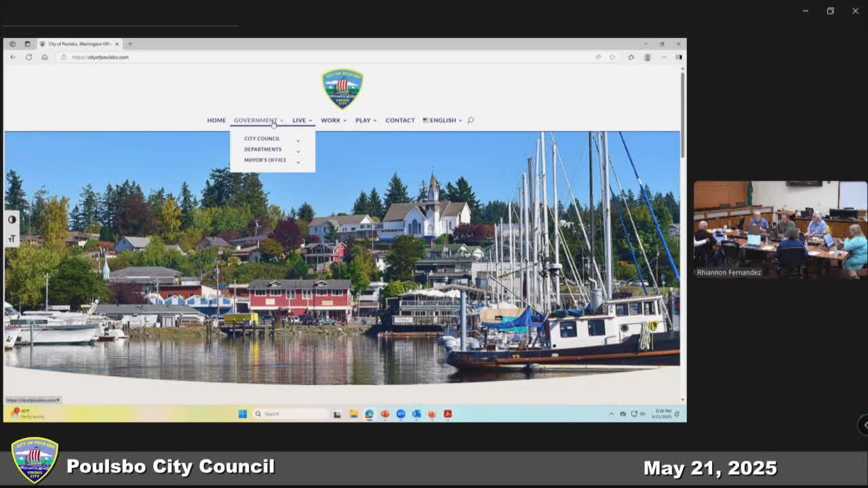Screen dimensions: 868x488
Task: Open the browser workspaces icon
Action: click(12, 44)
